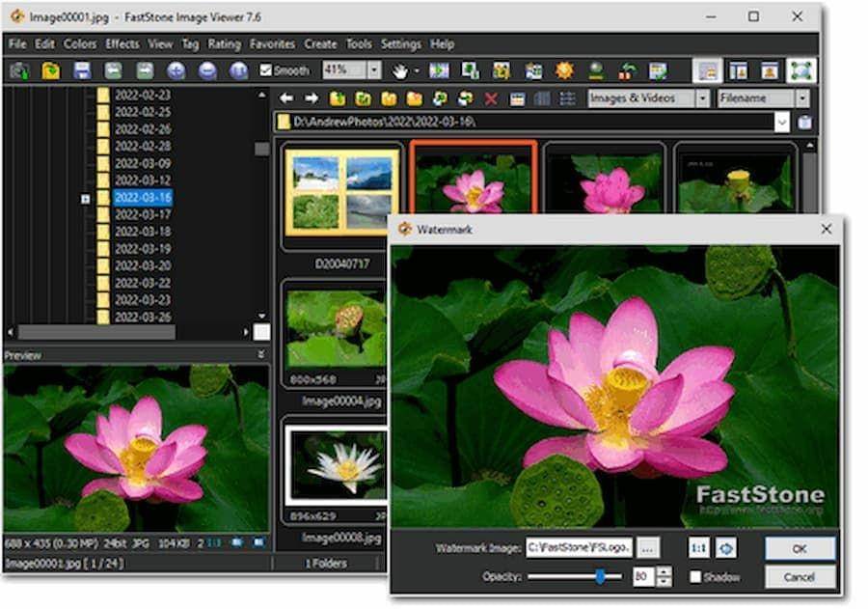Open the Favorites menu
Screen dimensions: 868x609
[x=272, y=43]
